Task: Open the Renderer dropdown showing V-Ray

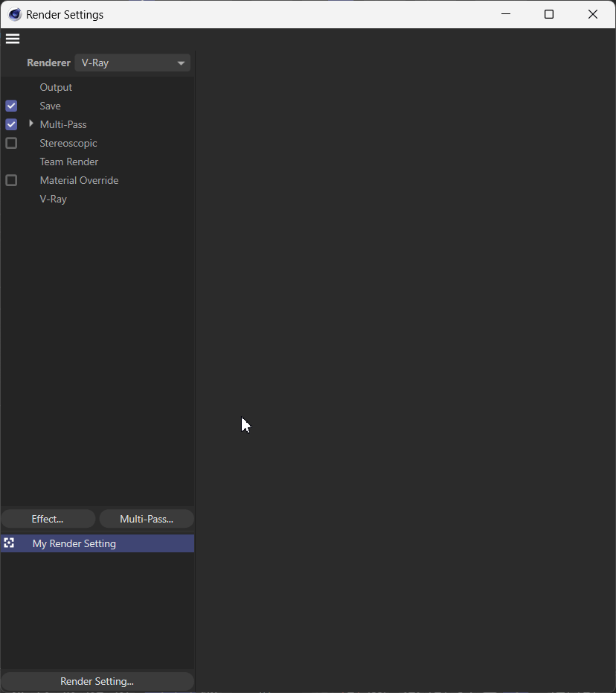Action: pyautogui.click(x=132, y=63)
